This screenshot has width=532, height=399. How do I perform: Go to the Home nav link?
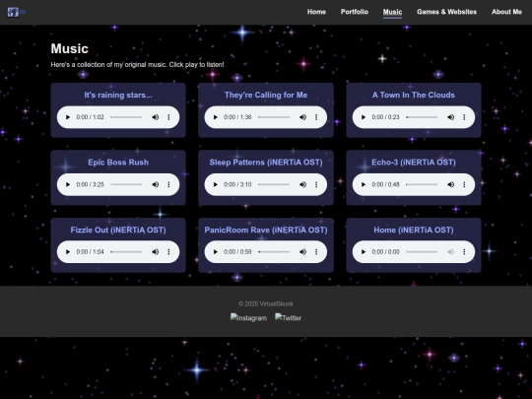click(x=316, y=12)
